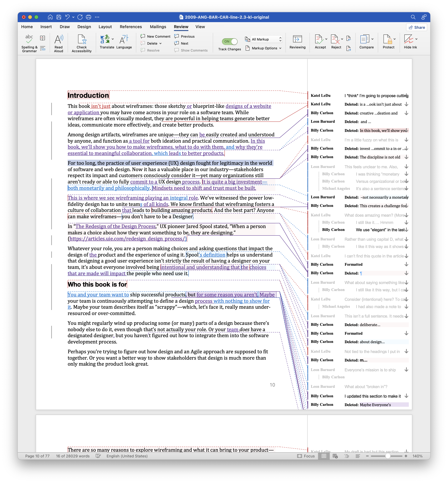Add a New Comment
This screenshot has height=483, width=448.
(155, 36)
